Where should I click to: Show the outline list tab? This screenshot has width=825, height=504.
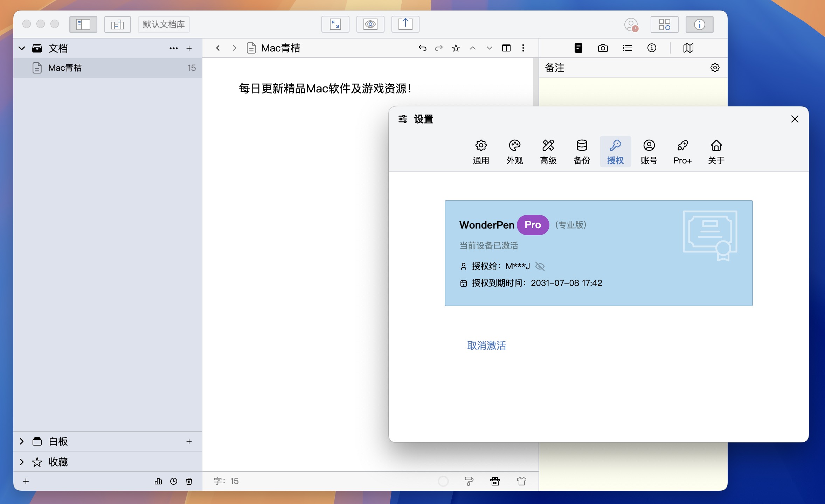pos(627,48)
